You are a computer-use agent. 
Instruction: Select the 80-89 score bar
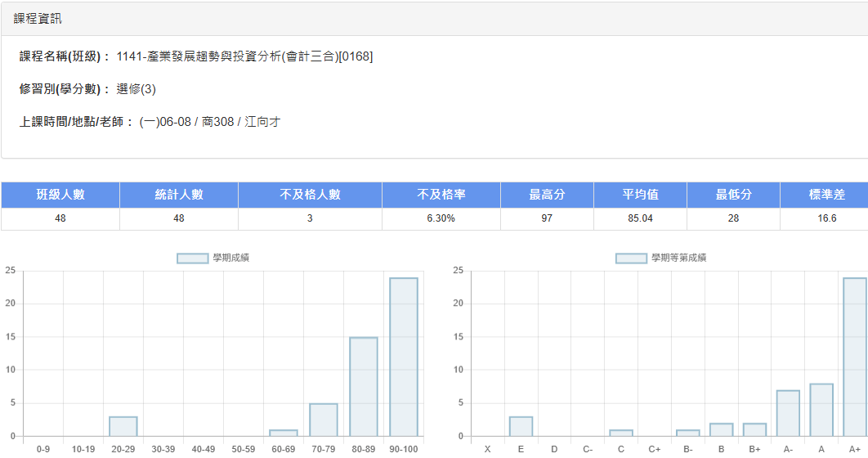[364, 387]
